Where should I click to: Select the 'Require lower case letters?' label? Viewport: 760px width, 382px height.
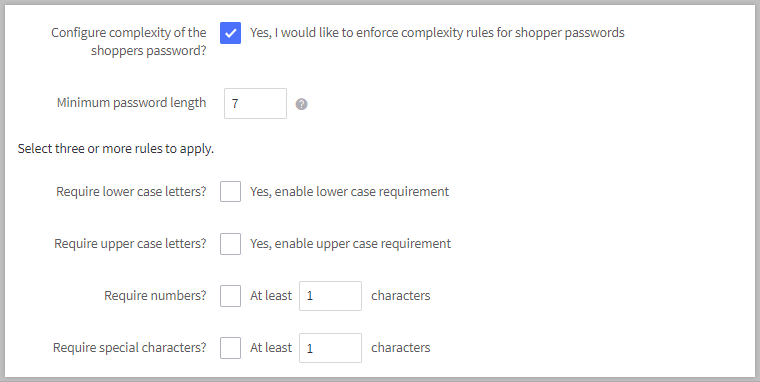131,191
